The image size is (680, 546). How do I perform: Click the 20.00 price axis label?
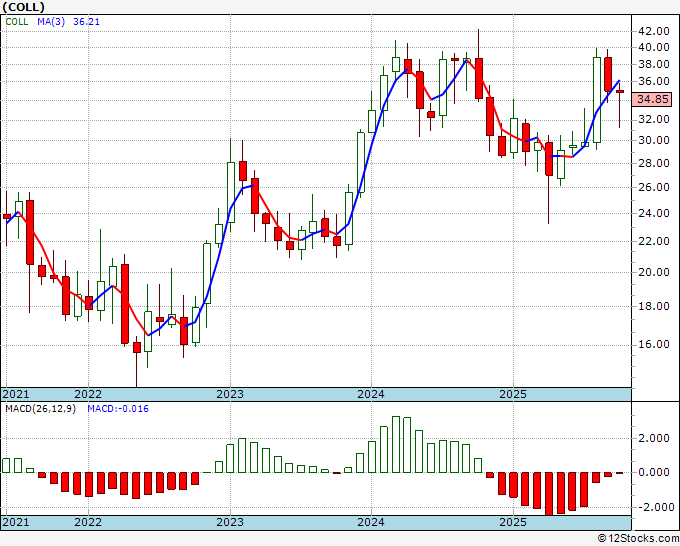click(653, 272)
